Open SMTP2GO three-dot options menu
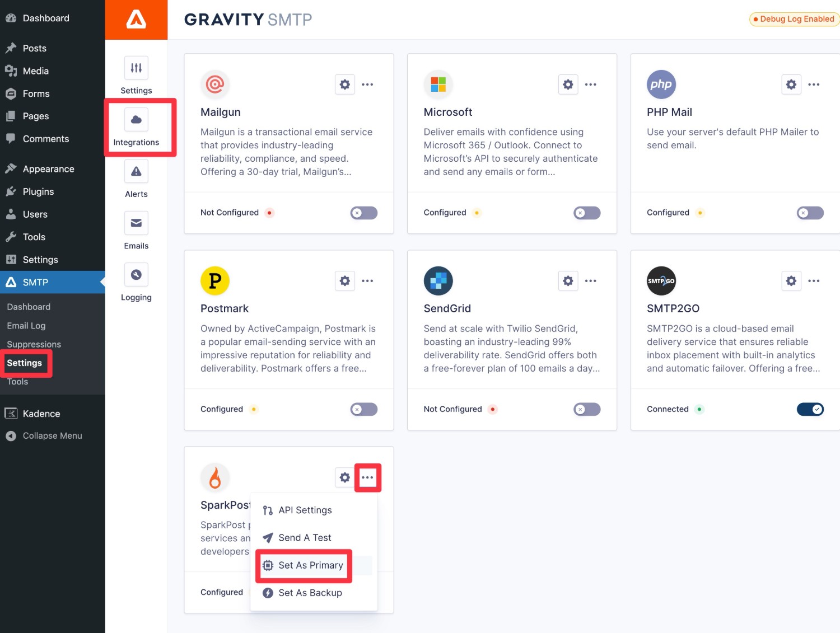Screen dimensions: 840x633 [814, 281]
